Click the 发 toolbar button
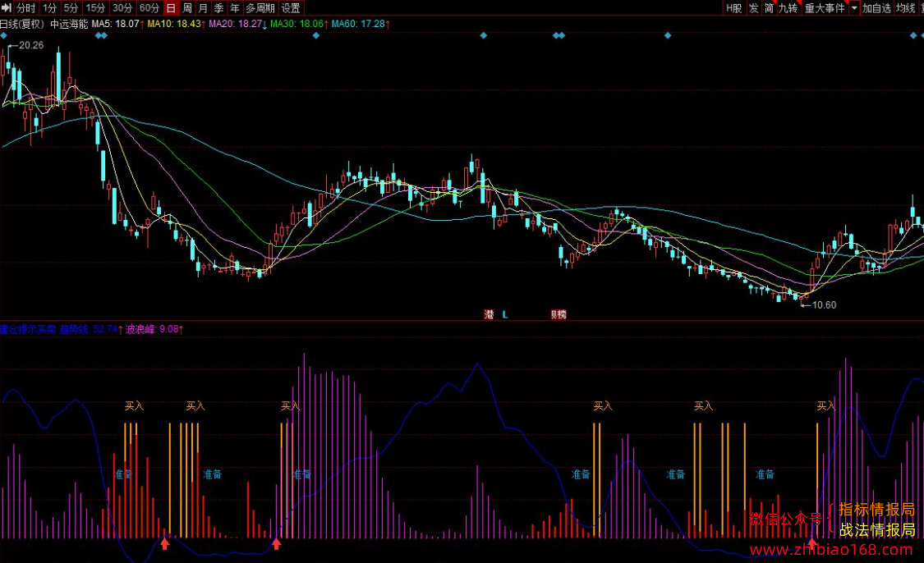This screenshot has height=563, width=924. [754, 7]
